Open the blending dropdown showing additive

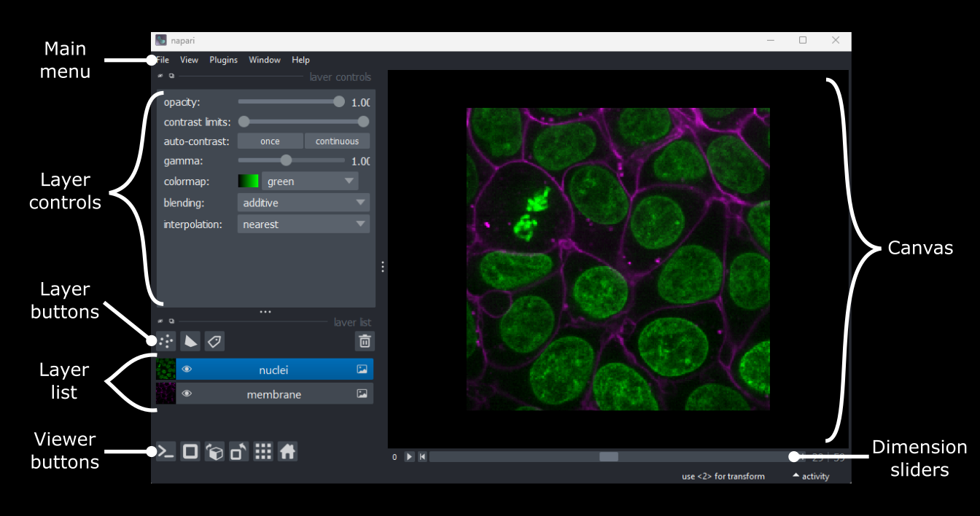point(303,203)
